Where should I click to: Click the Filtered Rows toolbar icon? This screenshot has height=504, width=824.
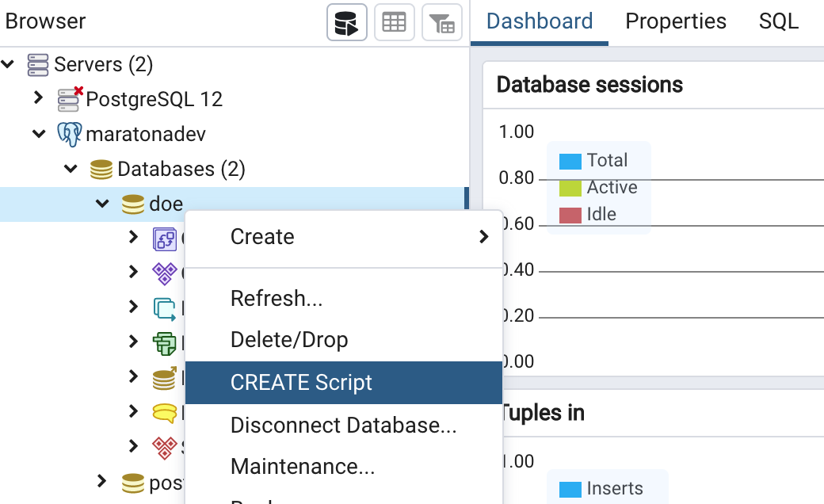tap(441, 23)
